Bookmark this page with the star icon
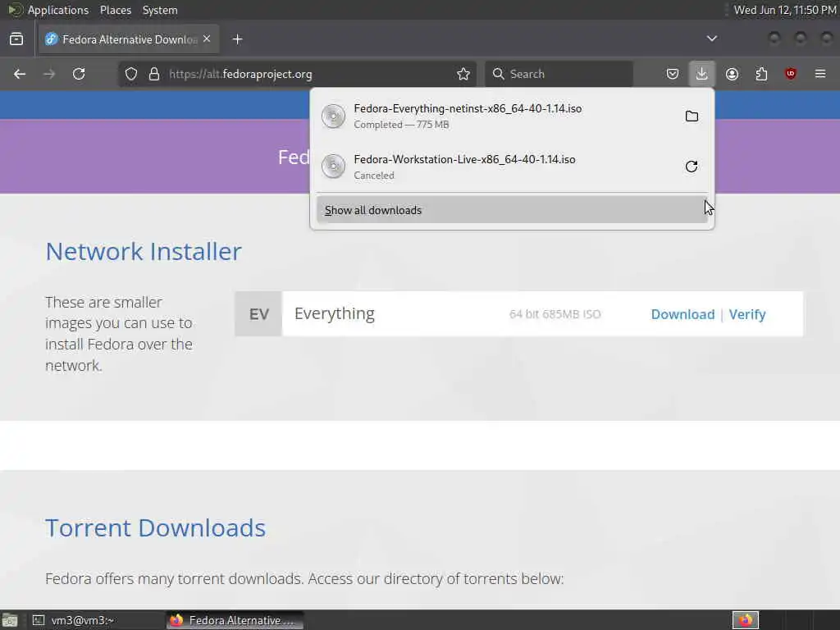 [463, 74]
